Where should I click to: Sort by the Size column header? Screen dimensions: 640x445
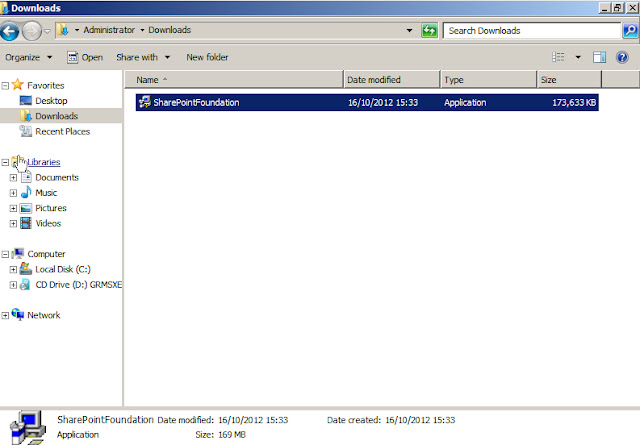(569, 80)
